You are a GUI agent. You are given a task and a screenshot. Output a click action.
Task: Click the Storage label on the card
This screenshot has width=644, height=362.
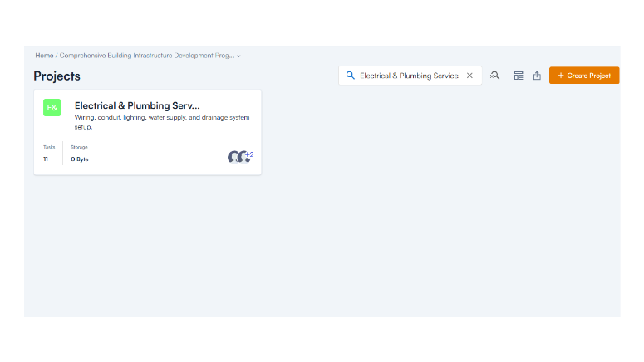point(79,147)
